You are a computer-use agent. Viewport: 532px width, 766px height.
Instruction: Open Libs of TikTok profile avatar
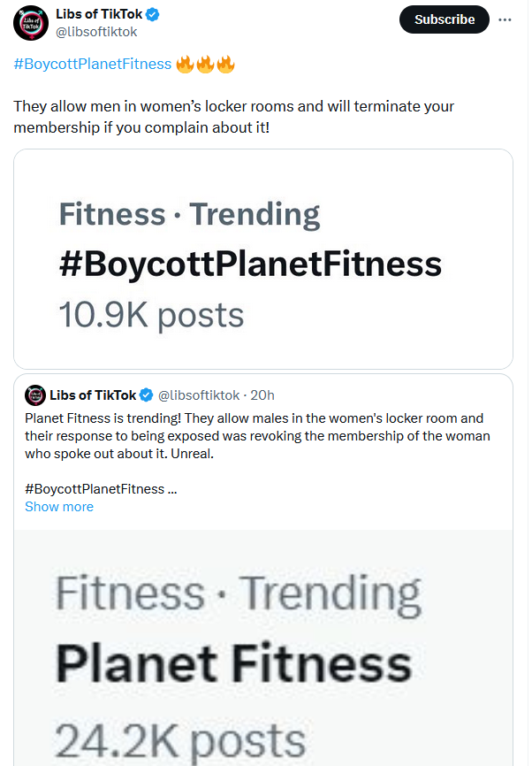(31, 23)
